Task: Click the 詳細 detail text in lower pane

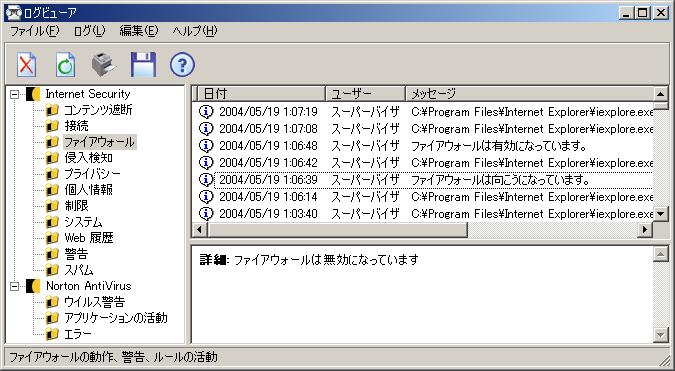Action: [x=309, y=260]
